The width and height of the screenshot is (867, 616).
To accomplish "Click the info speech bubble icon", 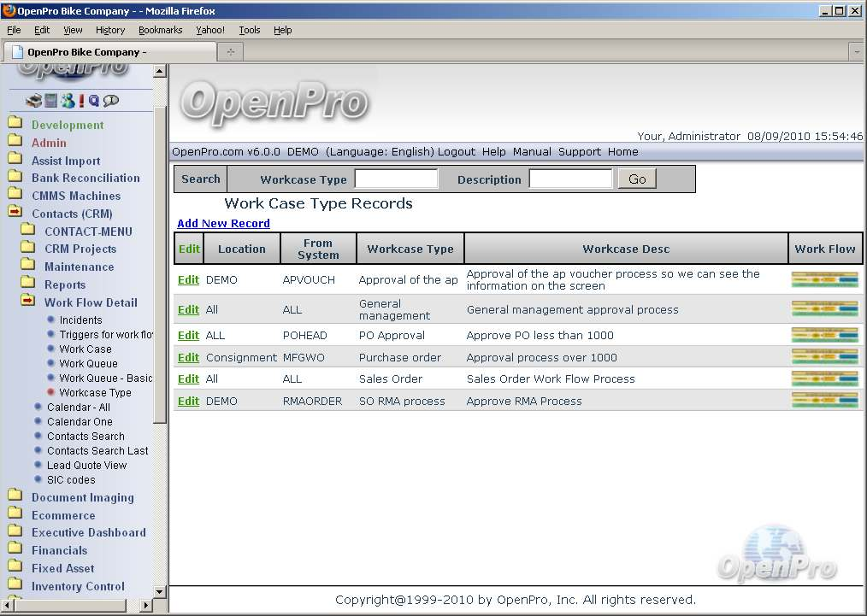I will (110, 101).
